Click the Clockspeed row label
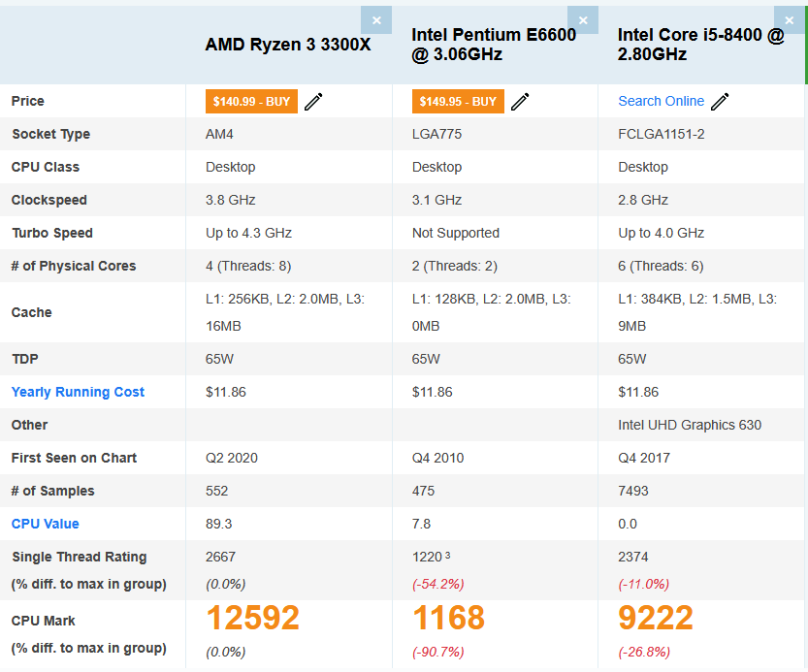The width and height of the screenshot is (808, 672). (x=48, y=201)
